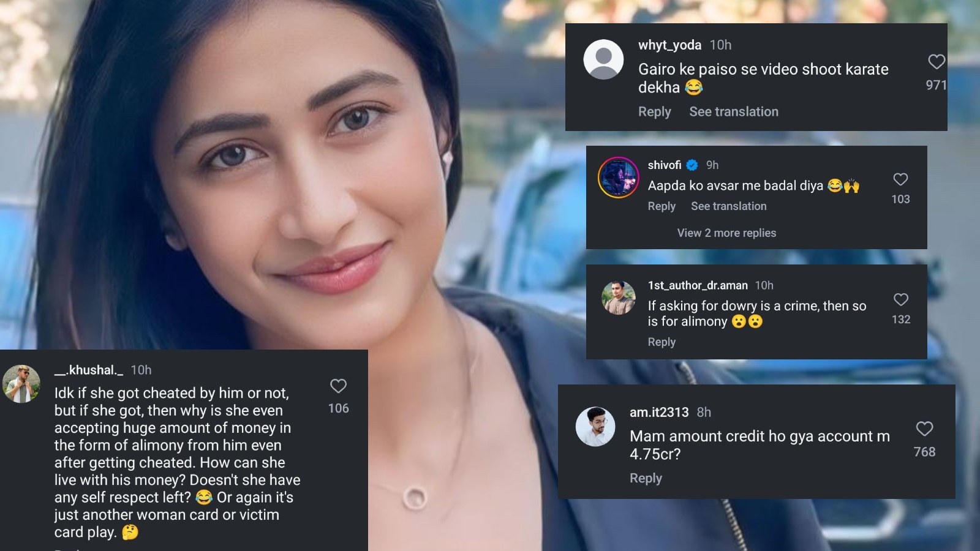980x551 pixels.
Task: Open whyt_yoda's profile avatar
Action: (x=603, y=59)
